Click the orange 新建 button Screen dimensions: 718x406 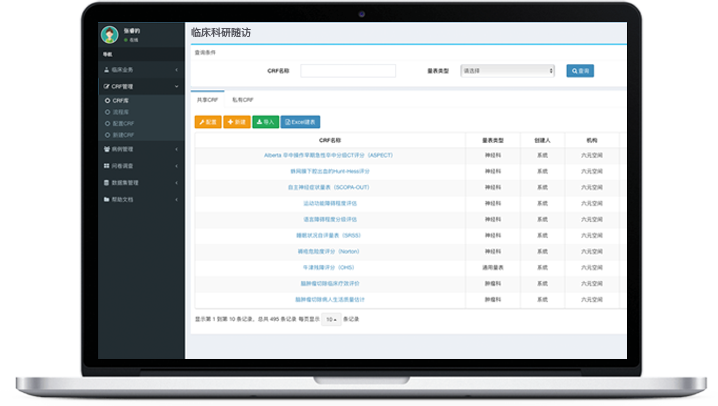click(x=236, y=122)
